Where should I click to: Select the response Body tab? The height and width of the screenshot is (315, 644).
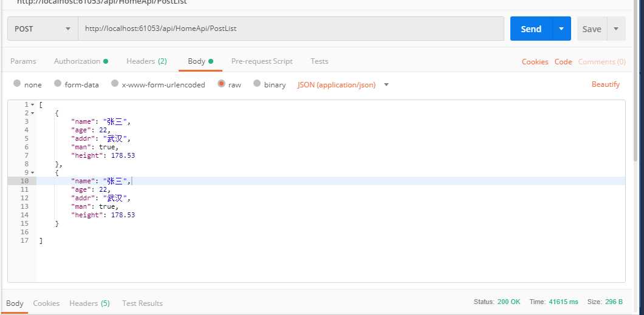coord(15,303)
